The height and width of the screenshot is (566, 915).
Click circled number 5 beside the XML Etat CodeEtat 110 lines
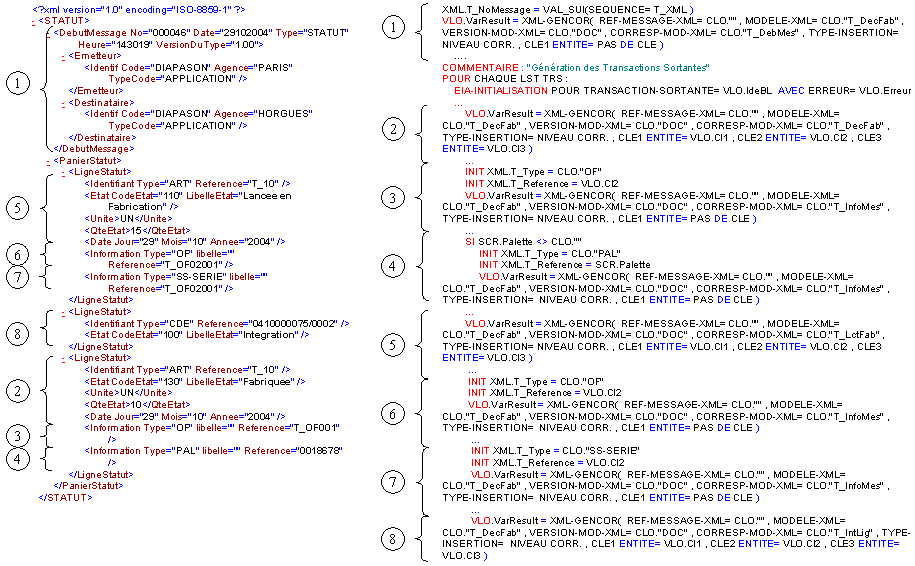pos(17,207)
